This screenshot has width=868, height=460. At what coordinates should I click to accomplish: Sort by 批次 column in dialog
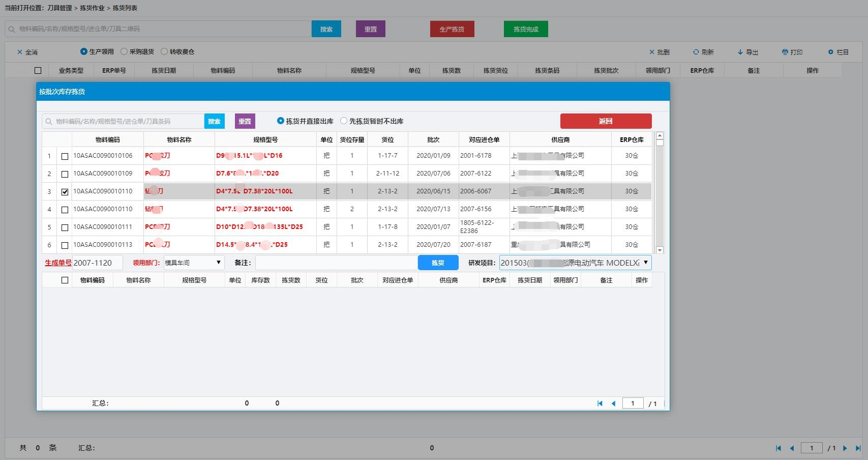[x=433, y=139]
